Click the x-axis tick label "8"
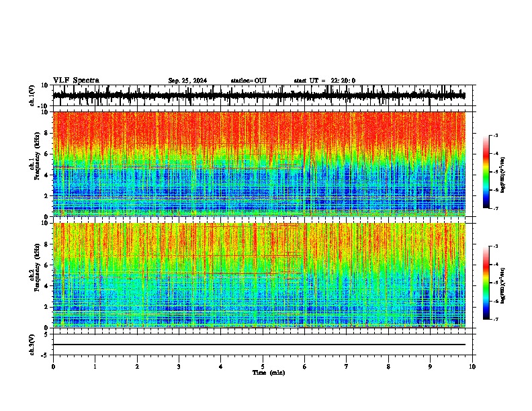 click(x=388, y=367)
